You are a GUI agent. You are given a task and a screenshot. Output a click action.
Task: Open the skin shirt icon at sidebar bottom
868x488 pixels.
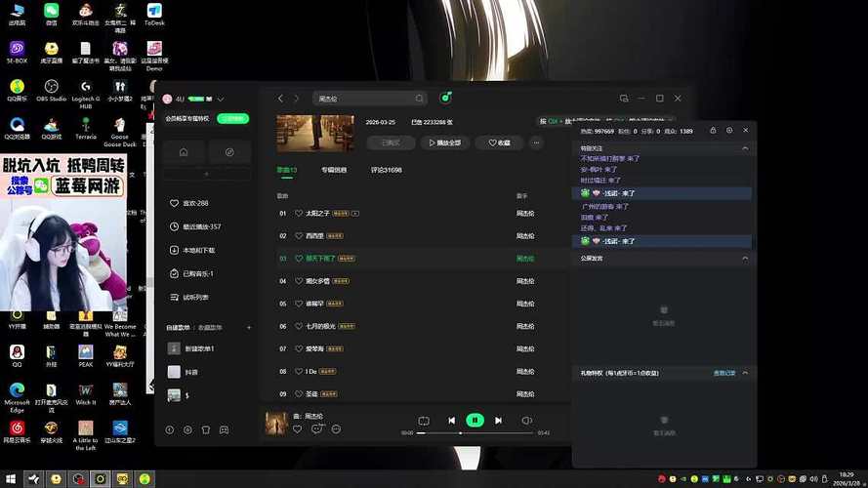206,429
